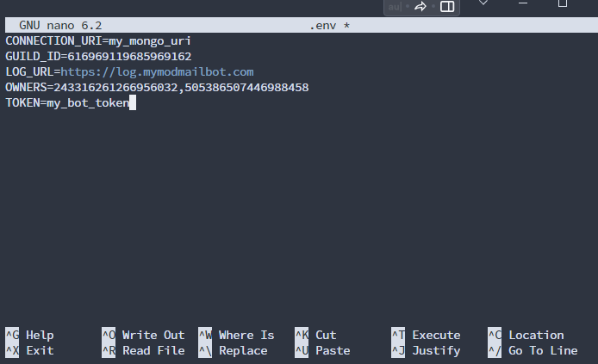
Task: Click the ^G Help shortcut
Action: click(29, 335)
